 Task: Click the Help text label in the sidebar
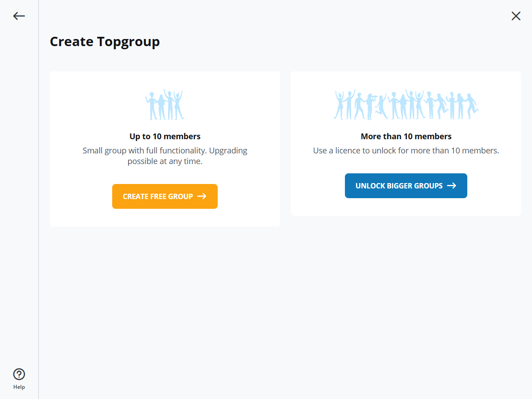coord(19,387)
